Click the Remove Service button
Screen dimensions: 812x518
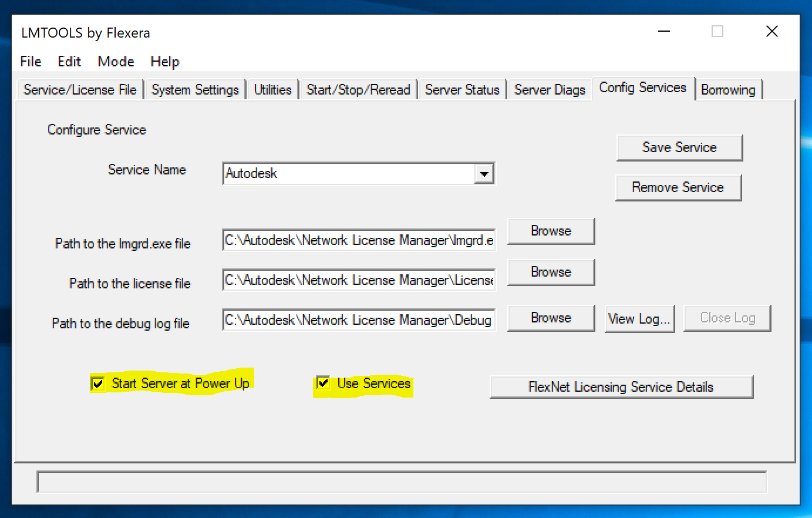point(678,187)
